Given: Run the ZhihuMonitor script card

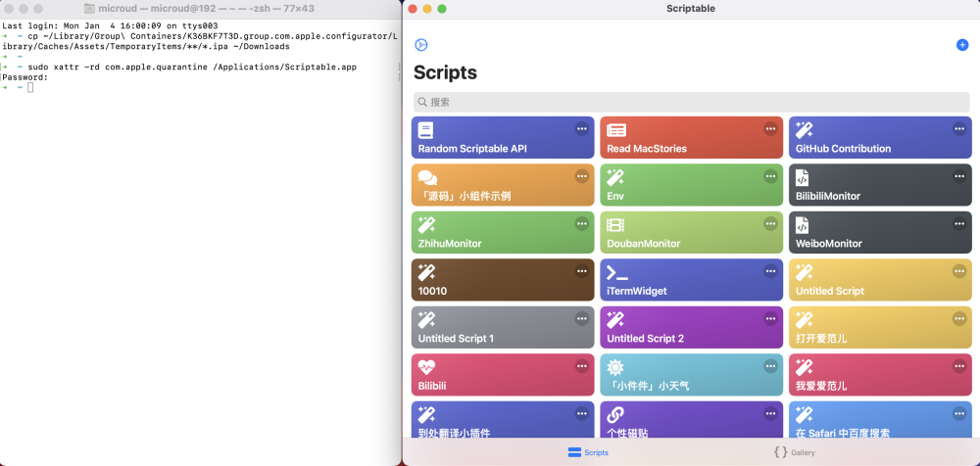Looking at the screenshot, I should coord(503,232).
